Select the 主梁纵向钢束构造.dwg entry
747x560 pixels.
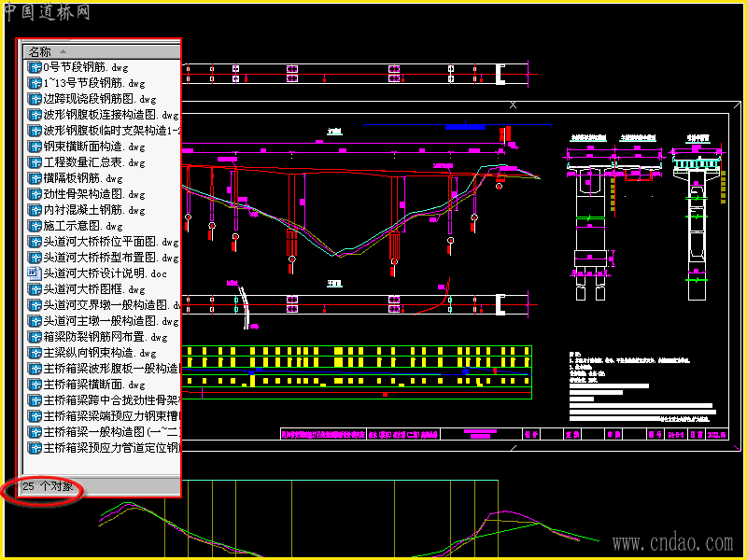click(x=100, y=353)
